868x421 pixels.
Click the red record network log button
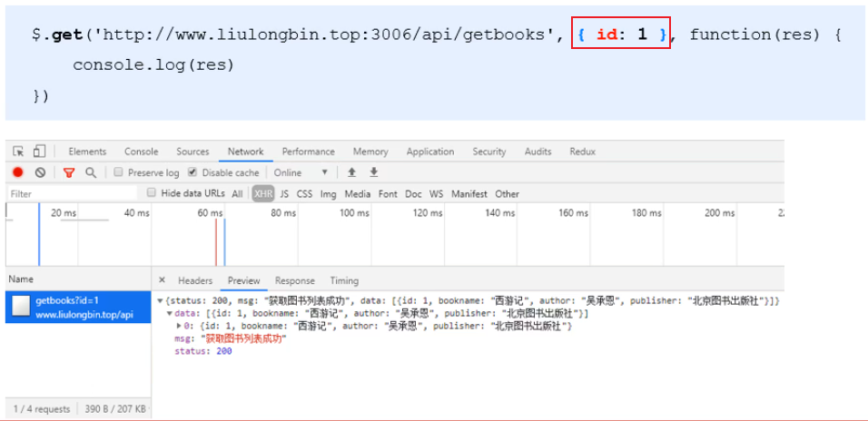tap(18, 172)
